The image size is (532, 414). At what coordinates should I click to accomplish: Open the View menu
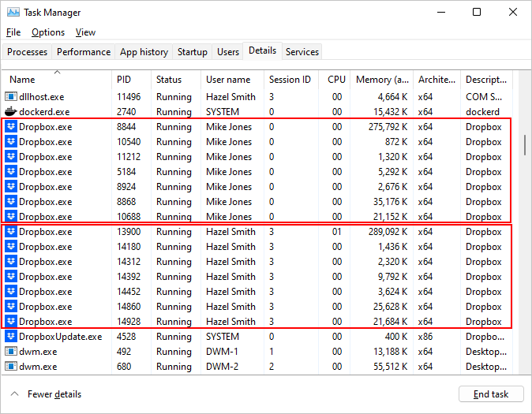tap(85, 32)
